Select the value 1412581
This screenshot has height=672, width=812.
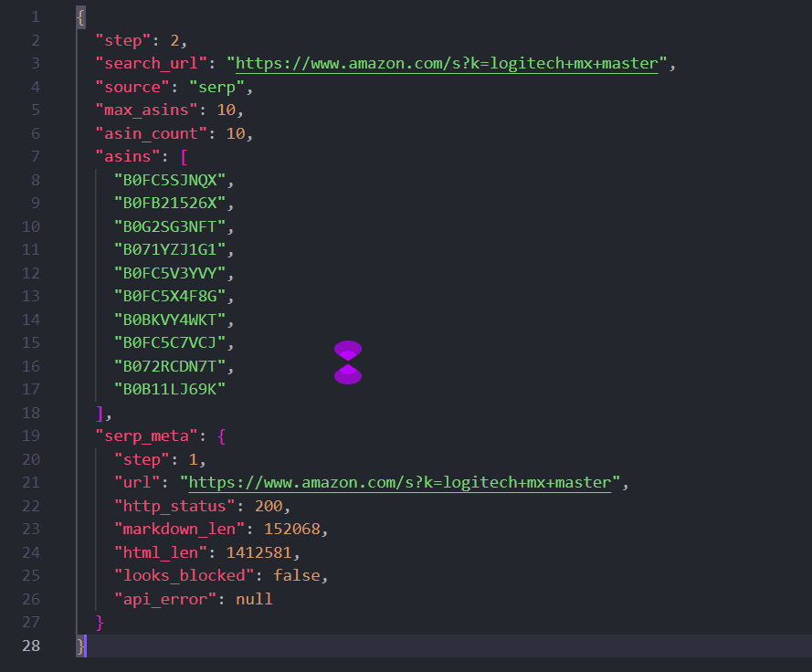click(x=259, y=553)
